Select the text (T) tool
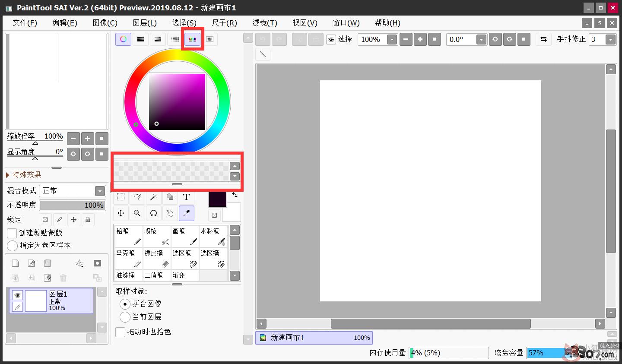 click(186, 197)
